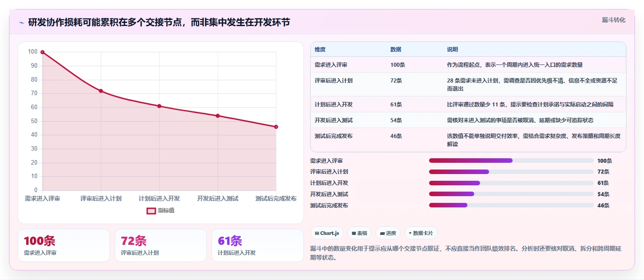This screenshot has height=280, width=644.
Task: Click the chart data point at 需求进入评审
Action: pos(42,52)
